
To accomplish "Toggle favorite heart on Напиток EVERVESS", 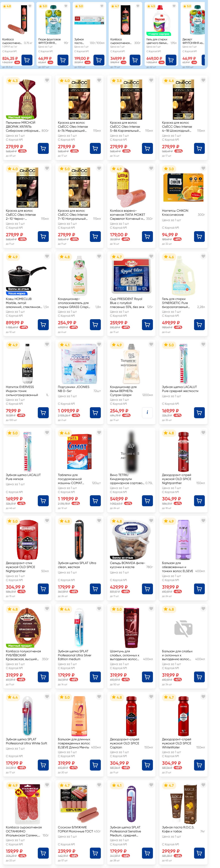I will 47,344.
